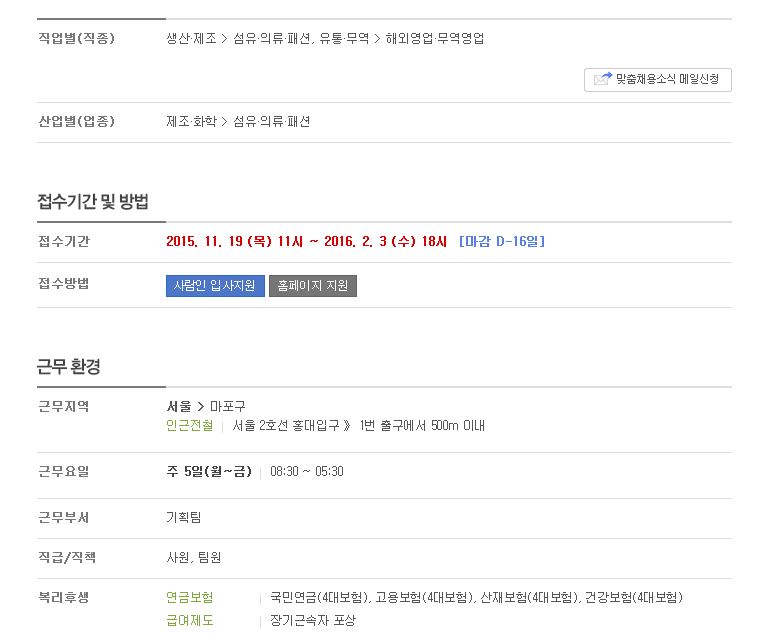Viewport: 766px width, 634px height.
Task: Click the envelope icon for 맞춤채용소식 메일신청
Action: [602, 79]
